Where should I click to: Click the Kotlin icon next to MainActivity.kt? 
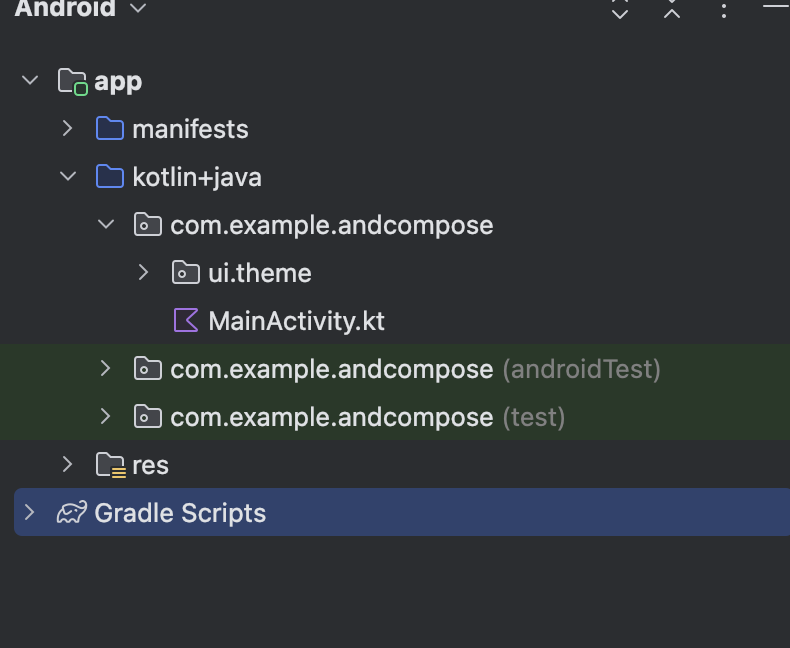[x=186, y=321]
